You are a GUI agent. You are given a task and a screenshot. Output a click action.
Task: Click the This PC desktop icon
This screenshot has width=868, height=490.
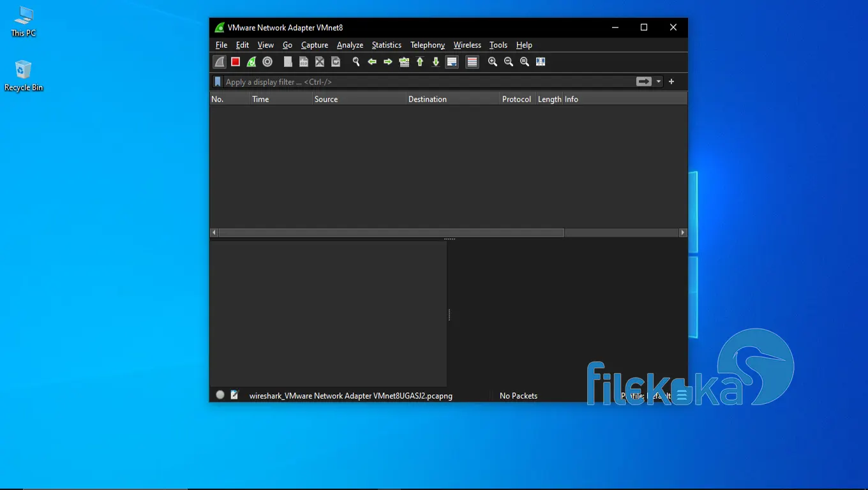coord(24,22)
